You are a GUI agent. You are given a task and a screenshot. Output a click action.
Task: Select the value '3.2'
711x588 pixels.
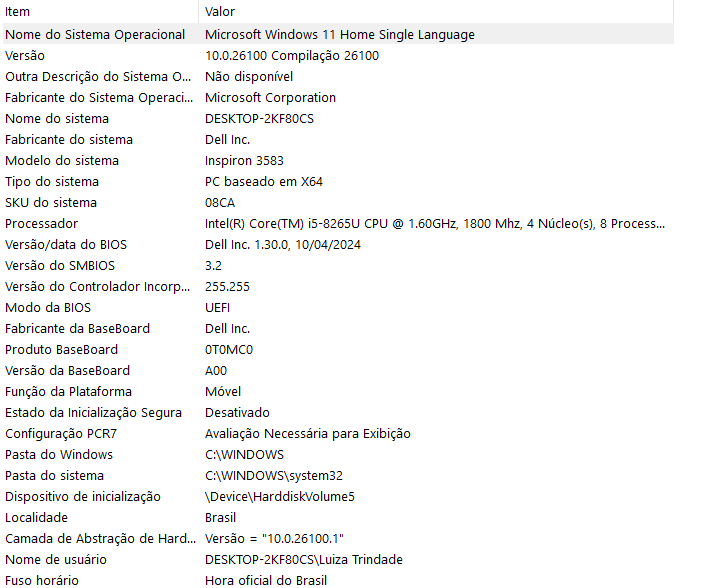pyautogui.click(x=214, y=266)
